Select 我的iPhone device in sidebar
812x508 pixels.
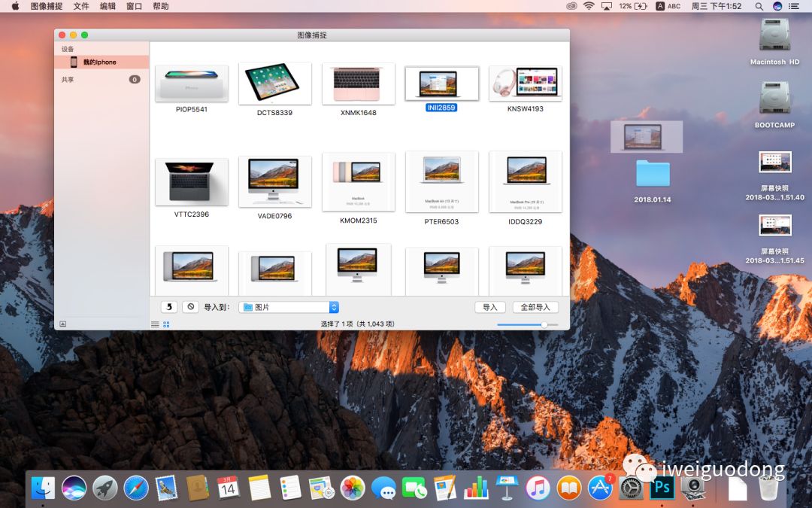tap(99, 62)
